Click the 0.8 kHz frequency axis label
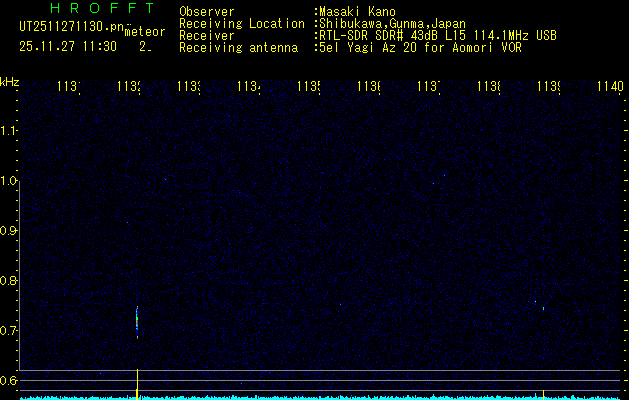Image resolution: width=629 pixels, height=400 pixels. coord(8,280)
